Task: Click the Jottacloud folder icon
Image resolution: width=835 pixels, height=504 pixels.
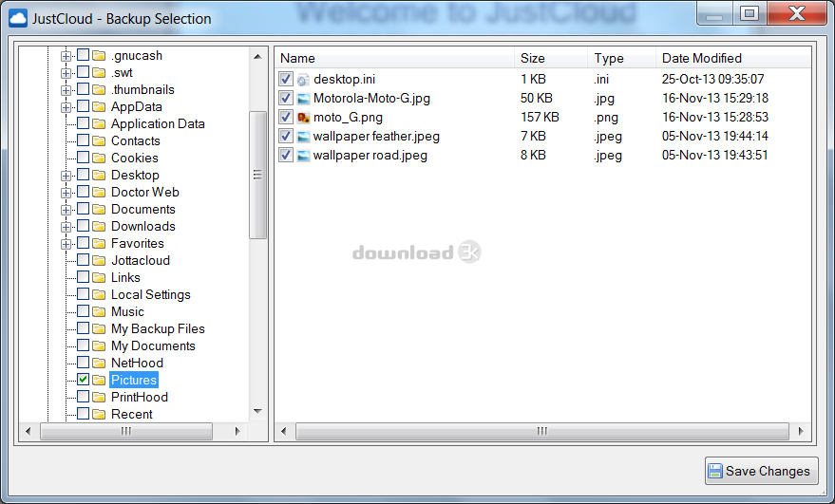Action: (99, 260)
